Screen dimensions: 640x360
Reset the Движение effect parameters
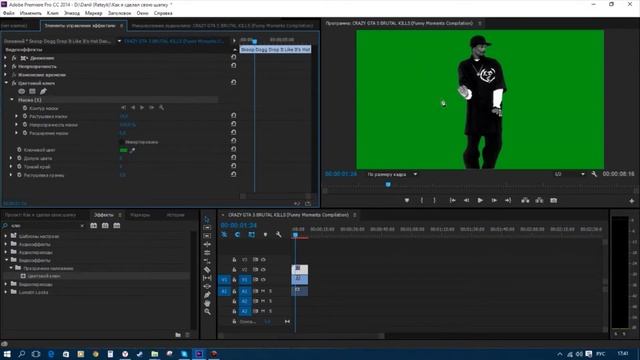233,58
